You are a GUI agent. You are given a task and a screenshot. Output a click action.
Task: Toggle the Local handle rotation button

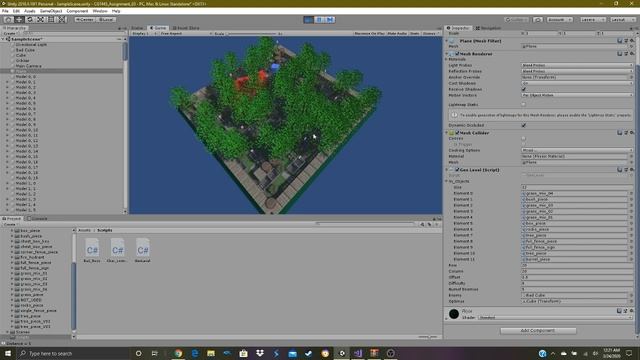(106, 20)
